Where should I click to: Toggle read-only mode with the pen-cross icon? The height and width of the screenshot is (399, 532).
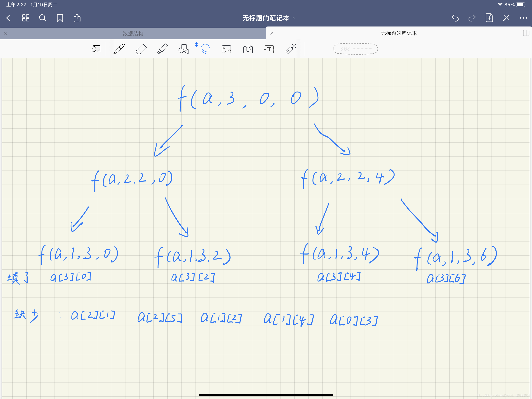point(506,18)
